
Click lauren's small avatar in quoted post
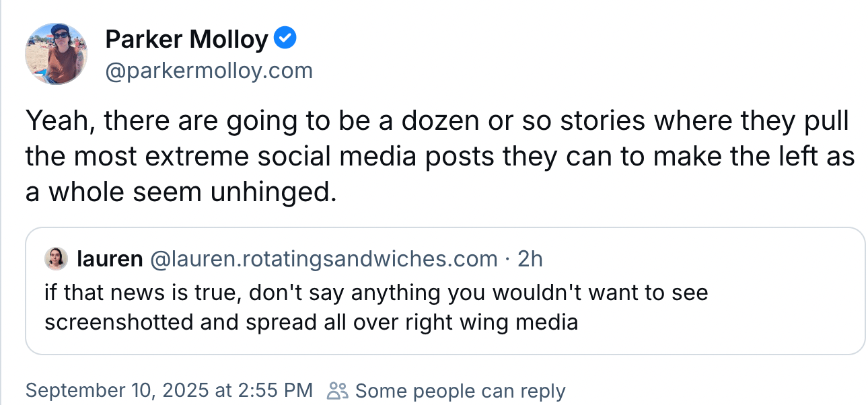click(x=56, y=258)
